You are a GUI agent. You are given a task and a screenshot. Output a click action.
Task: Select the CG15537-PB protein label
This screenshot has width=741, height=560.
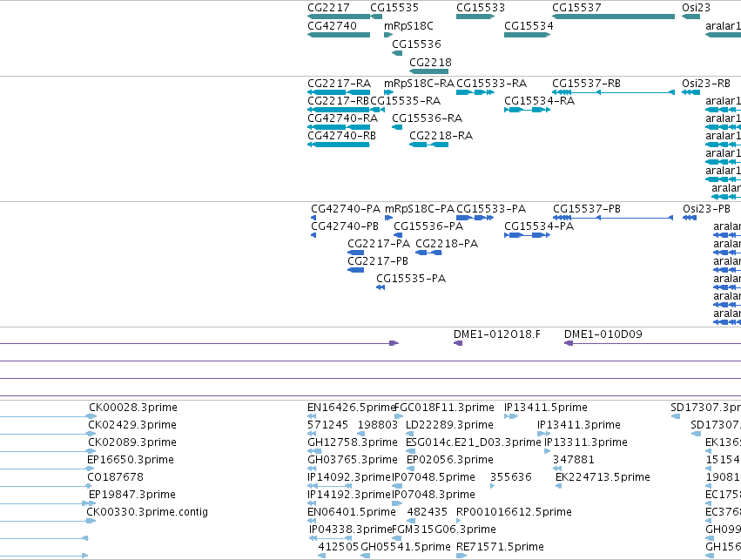point(587,209)
